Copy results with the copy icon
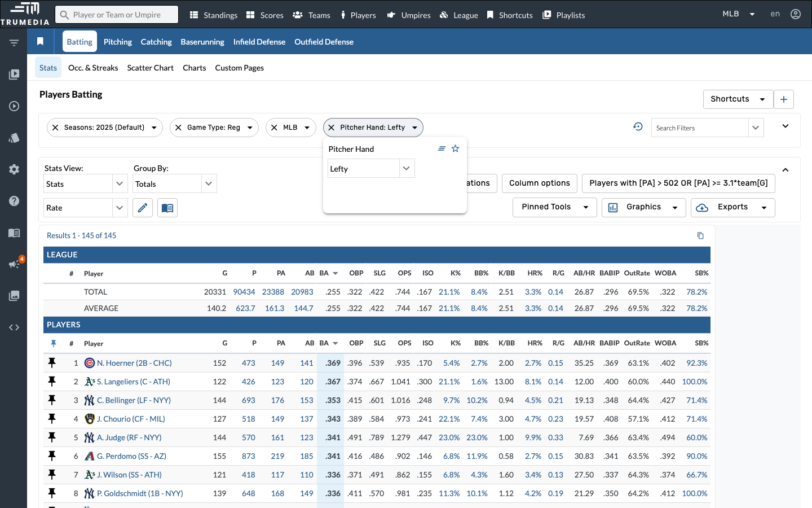Image resolution: width=812 pixels, height=508 pixels. pyautogui.click(x=700, y=235)
